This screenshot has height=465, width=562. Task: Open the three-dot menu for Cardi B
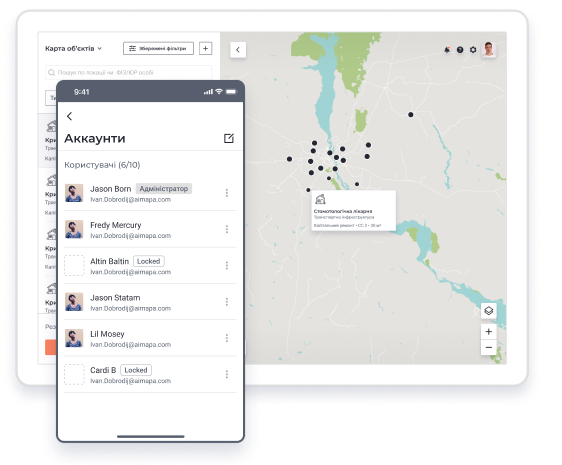pyautogui.click(x=227, y=374)
